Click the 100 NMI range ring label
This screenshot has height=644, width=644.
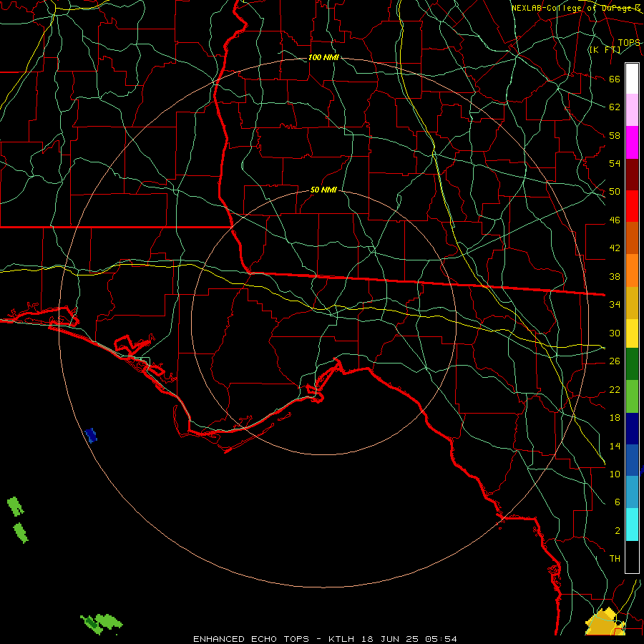[323, 57]
